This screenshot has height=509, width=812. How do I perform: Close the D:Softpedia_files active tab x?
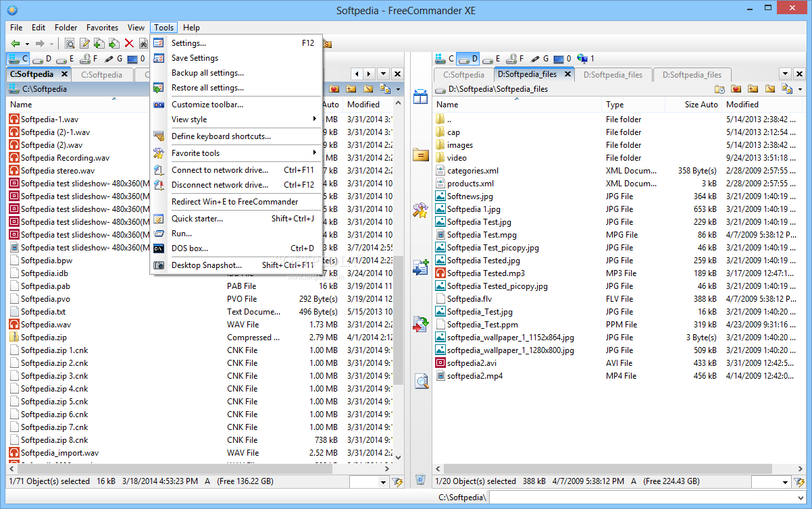[567, 74]
